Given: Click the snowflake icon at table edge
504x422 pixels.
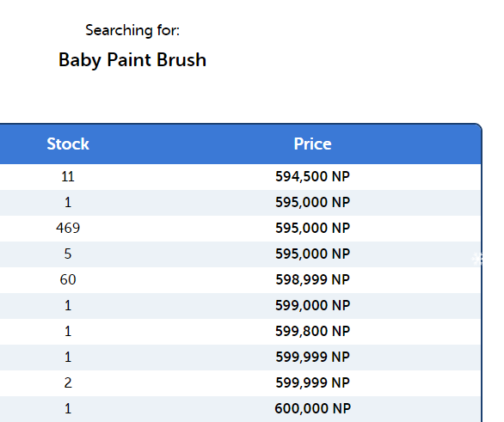Looking at the screenshot, I should pyautogui.click(x=477, y=259).
